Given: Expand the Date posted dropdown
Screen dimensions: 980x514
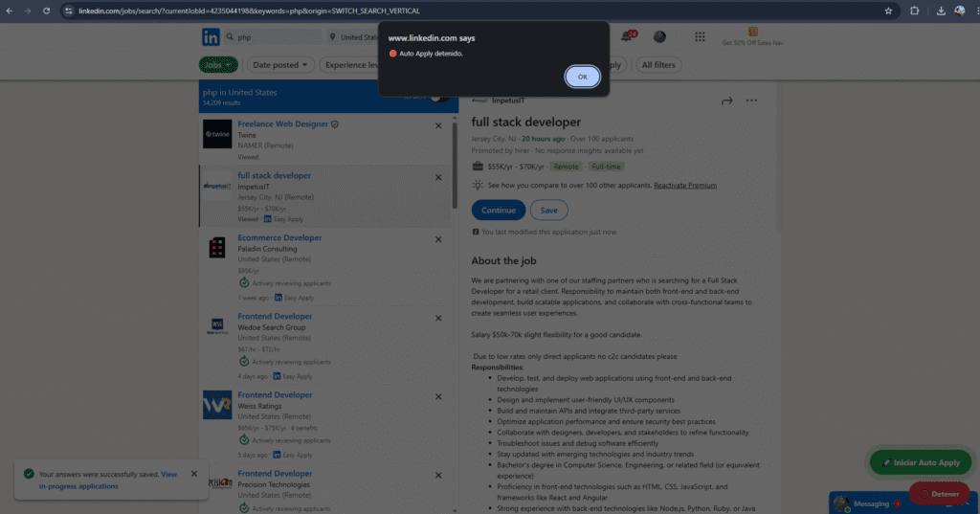Looking at the screenshot, I should point(280,65).
